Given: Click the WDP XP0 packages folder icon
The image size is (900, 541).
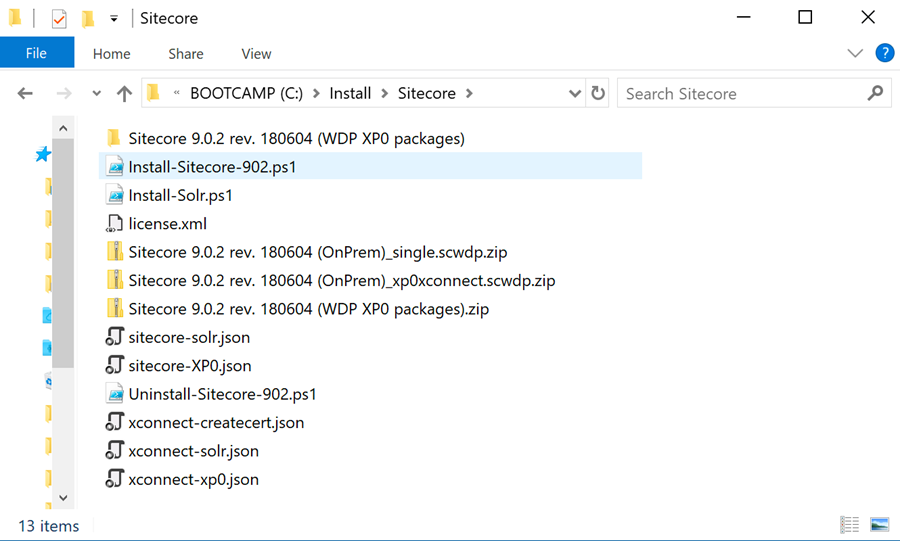Looking at the screenshot, I should pos(114,138).
